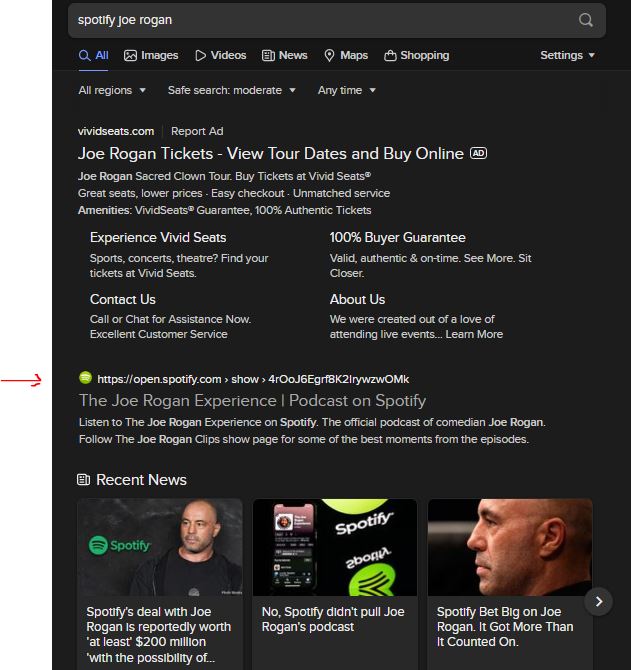This screenshot has height=670, width=631.
Task: Click 'Listen to The Joe Rogan Experience' snippet
Action: tap(312, 431)
